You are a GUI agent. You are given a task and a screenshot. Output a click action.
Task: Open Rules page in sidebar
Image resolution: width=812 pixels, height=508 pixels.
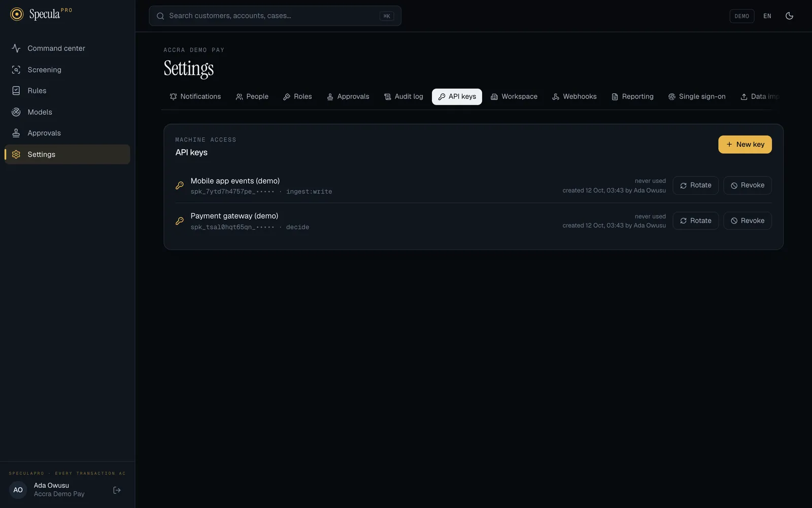[x=67, y=90]
